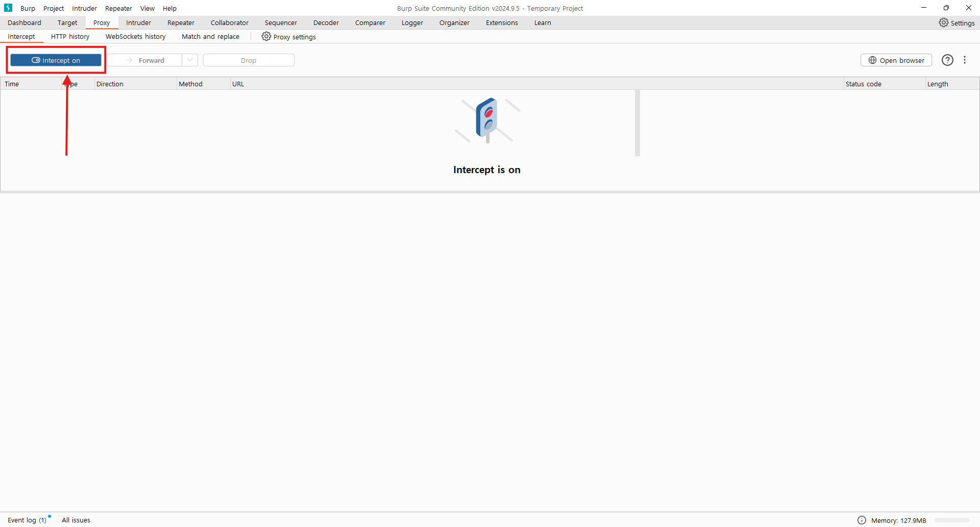Screen dimensions: 980x527
Task: Click the Memory: 127.9MB status text
Action: [x=899, y=520]
